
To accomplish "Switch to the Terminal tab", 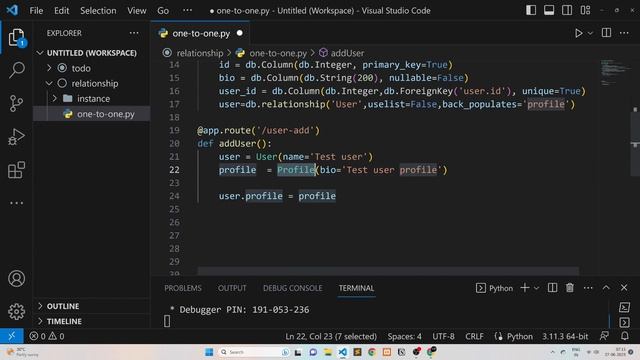I will pyautogui.click(x=356, y=288).
